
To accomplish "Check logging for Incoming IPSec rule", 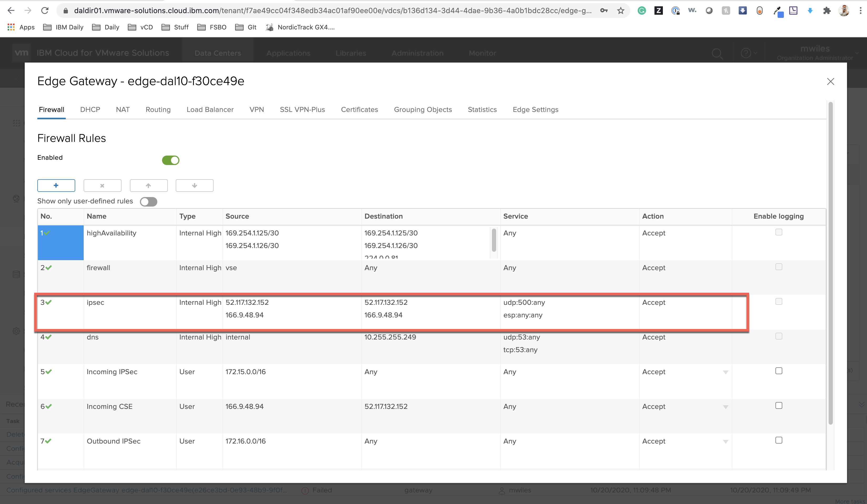I will click(779, 371).
